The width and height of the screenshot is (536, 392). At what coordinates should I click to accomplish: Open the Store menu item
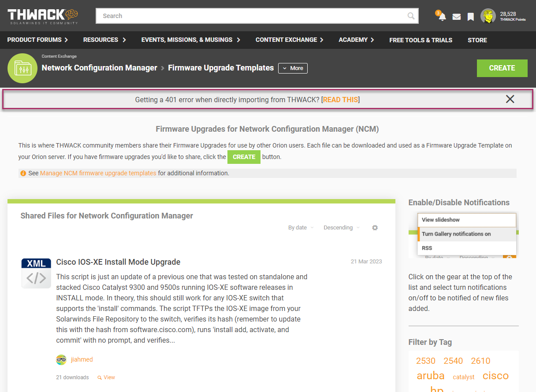pyautogui.click(x=477, y=40)
